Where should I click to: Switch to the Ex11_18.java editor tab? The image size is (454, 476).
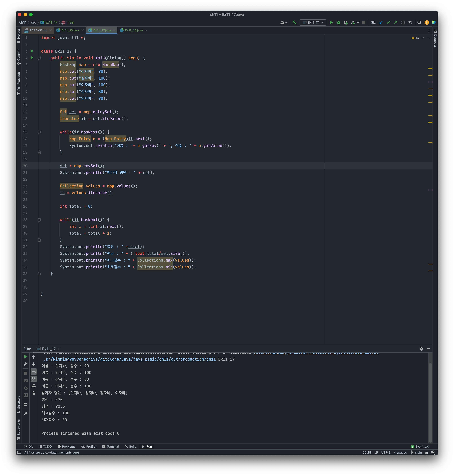click(x=134, y=30)
